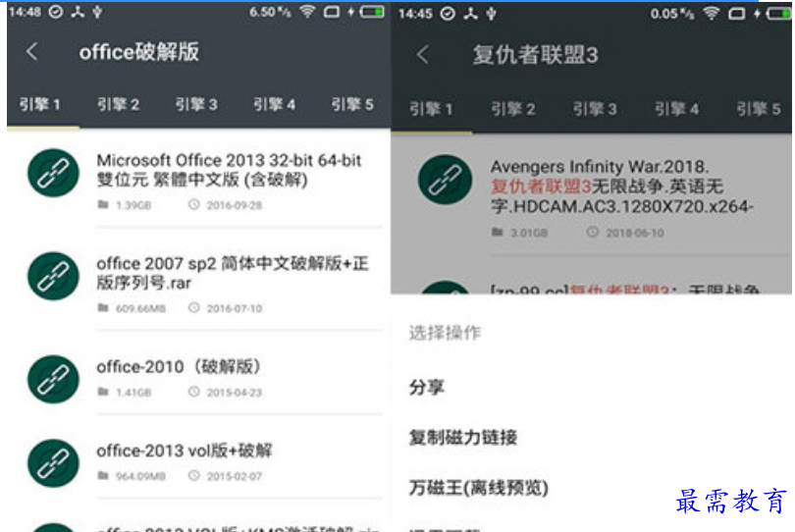
Task: Switch to 引擎 5 tab in office search
Action: point(352,105)
